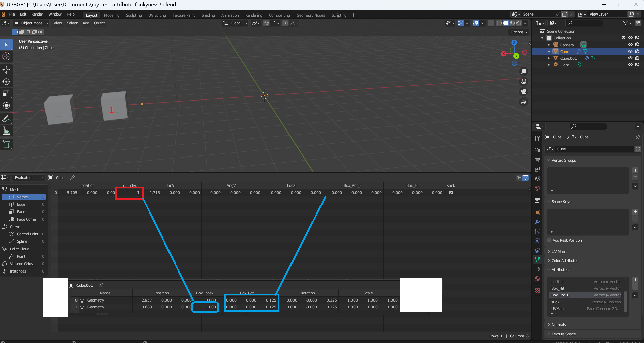Open the viewport Add menu
The height and width of the screenshot is (343, 644).
point(86,23)
